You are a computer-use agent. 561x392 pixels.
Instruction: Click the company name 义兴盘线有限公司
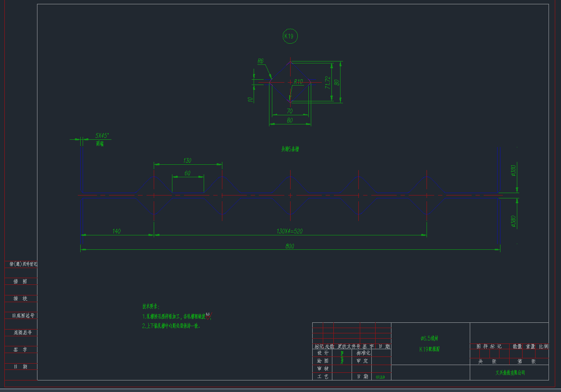click(x=510, y=373)
